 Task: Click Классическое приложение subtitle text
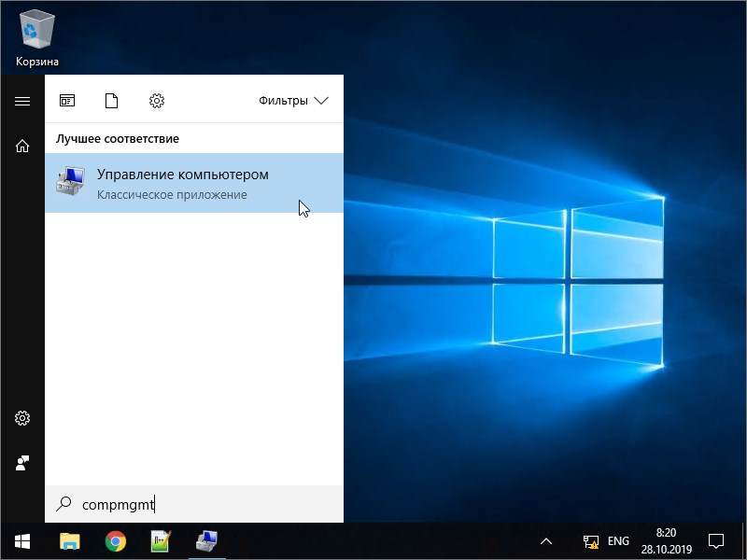tap(172, 195)
